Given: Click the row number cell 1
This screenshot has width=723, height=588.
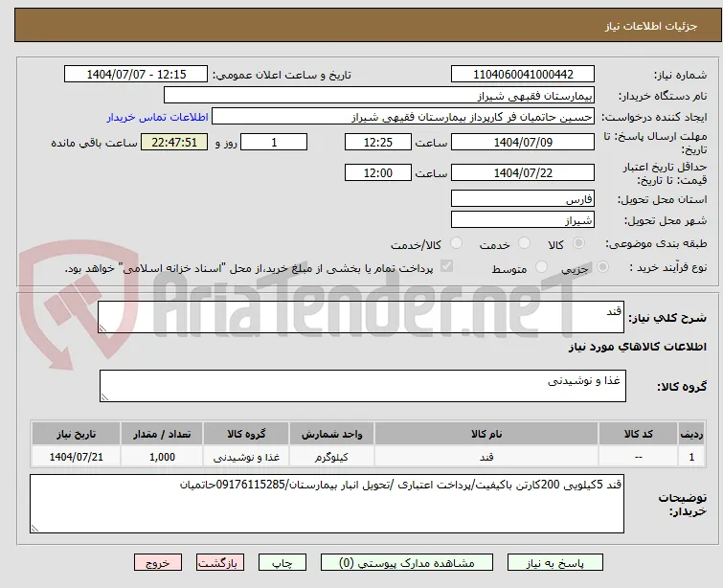Looking at the screenshot, I should [691, 457].
